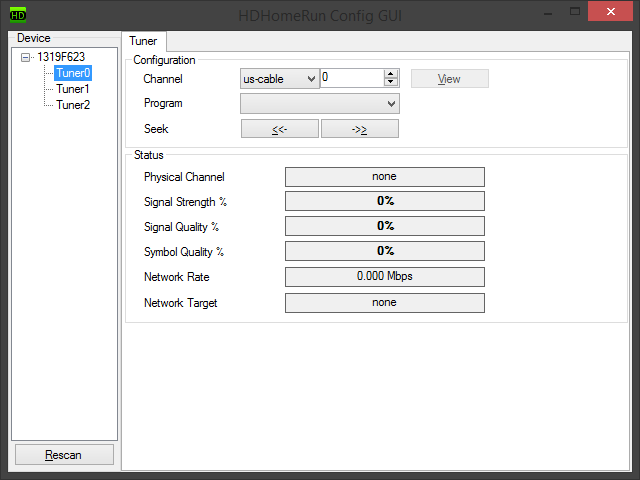Collapse the 1319F623 device tree node

pyautogui.click(x=25, y=57)
